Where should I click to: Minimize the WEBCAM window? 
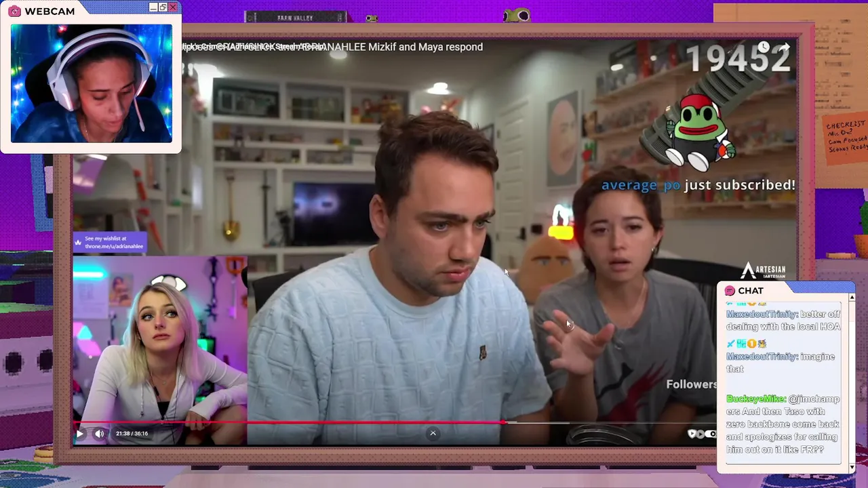click(x=153, y=7)
